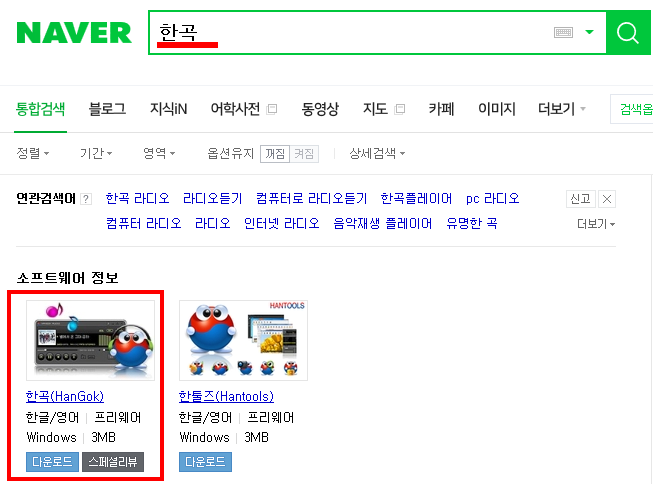Click the green search magnifier button
The width and height of the screenshot is (653, 484).
(x=628, y=32)
